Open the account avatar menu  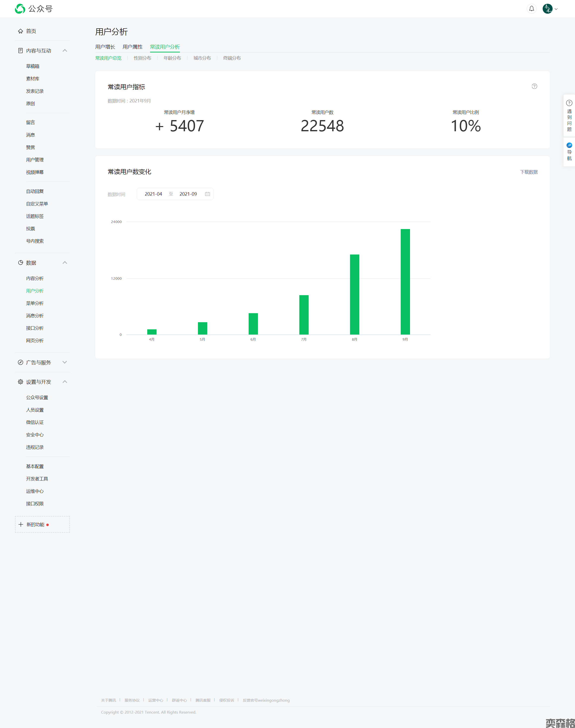click(547, 9)
